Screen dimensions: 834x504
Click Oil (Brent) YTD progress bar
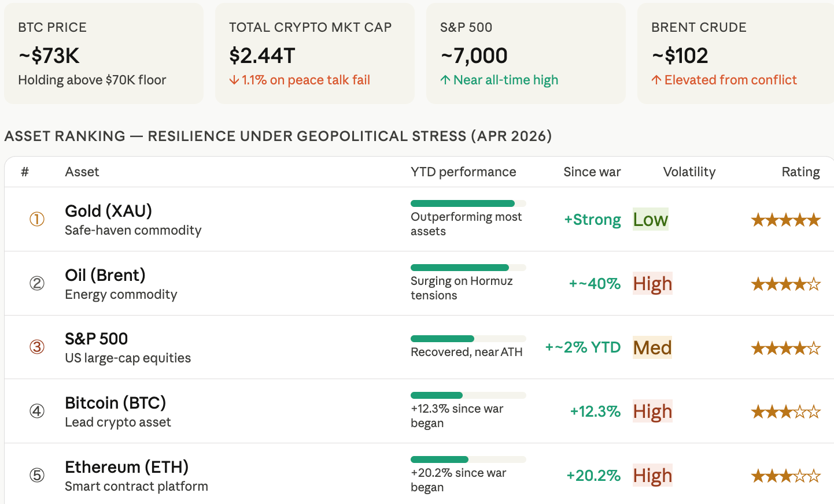coord(467,268)
